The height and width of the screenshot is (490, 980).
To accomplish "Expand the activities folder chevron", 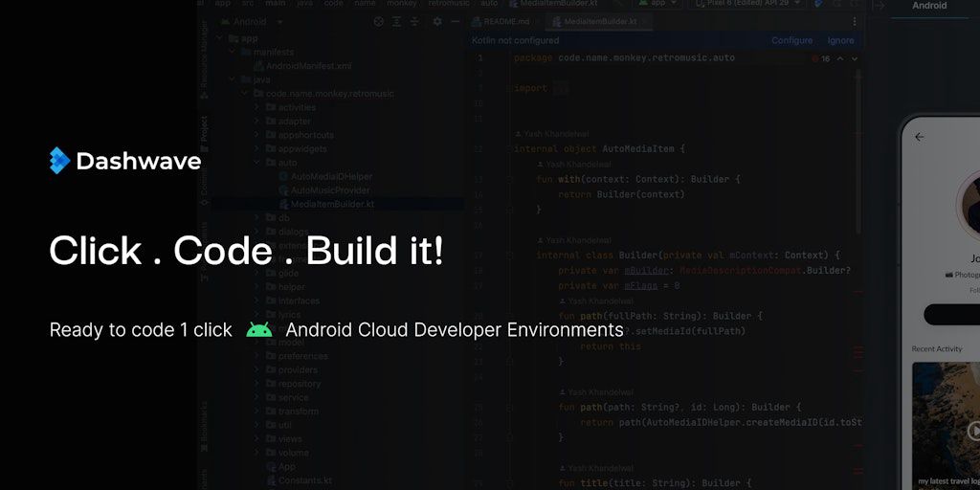I will (x=256, y=107).
